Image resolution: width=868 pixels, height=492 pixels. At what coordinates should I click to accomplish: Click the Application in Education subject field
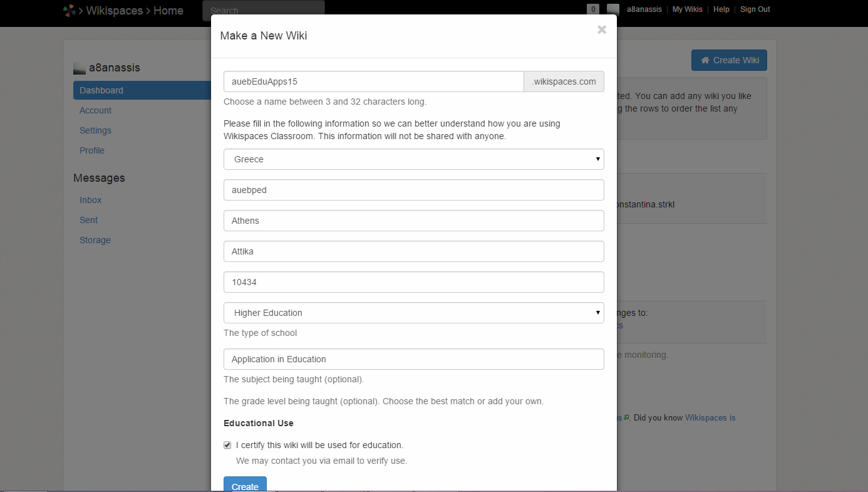pos(413,359)
